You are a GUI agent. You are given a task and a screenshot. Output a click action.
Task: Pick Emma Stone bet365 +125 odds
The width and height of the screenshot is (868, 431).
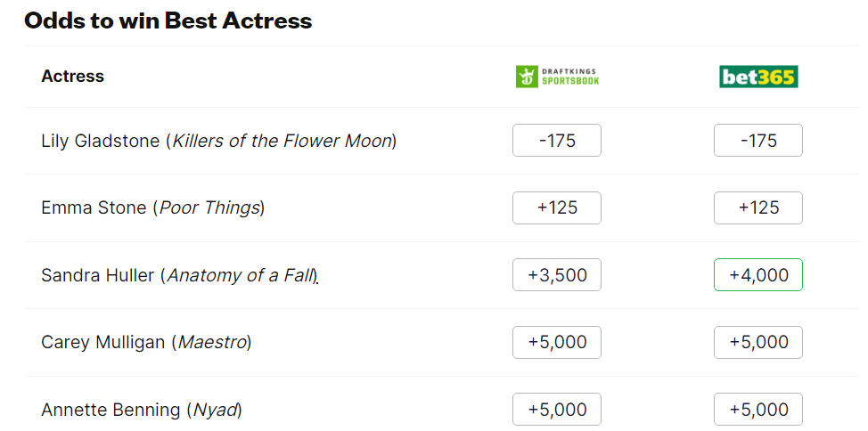(758, 207)
